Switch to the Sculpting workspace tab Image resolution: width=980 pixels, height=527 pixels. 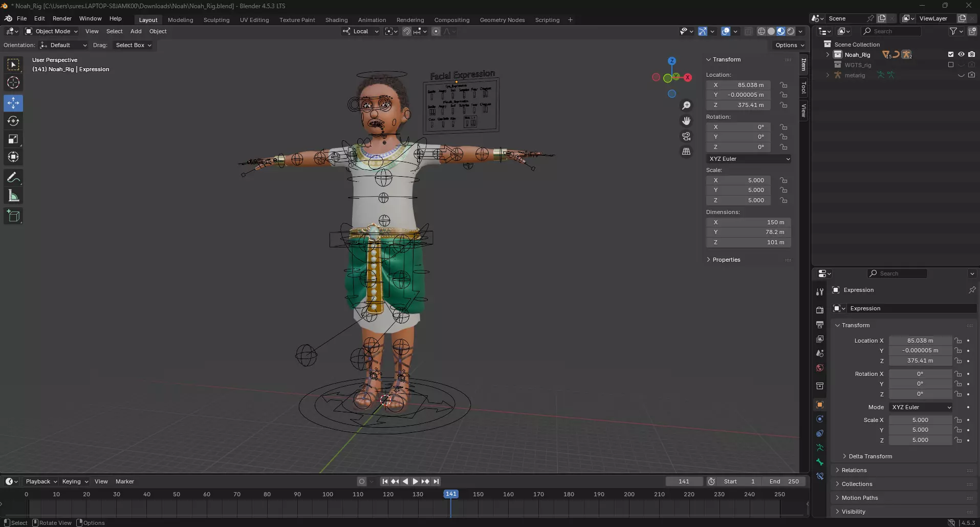(216, 20)
